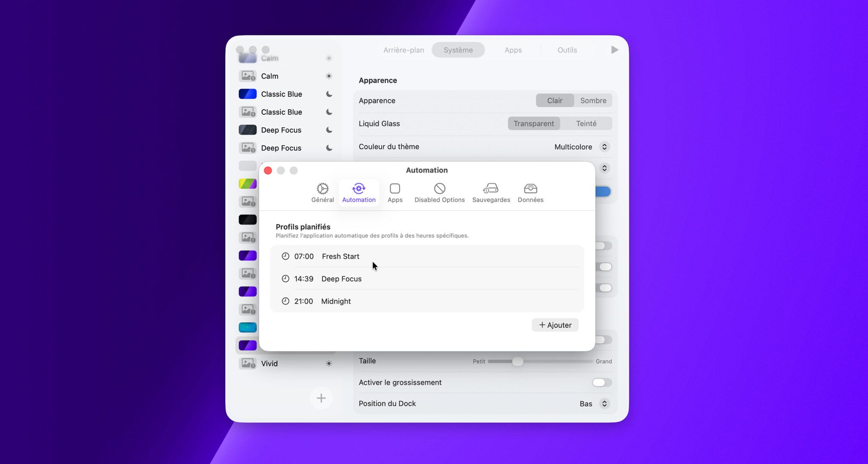Set Liquid Glass to Teinté
868x464 pixels.
[586, 123]
